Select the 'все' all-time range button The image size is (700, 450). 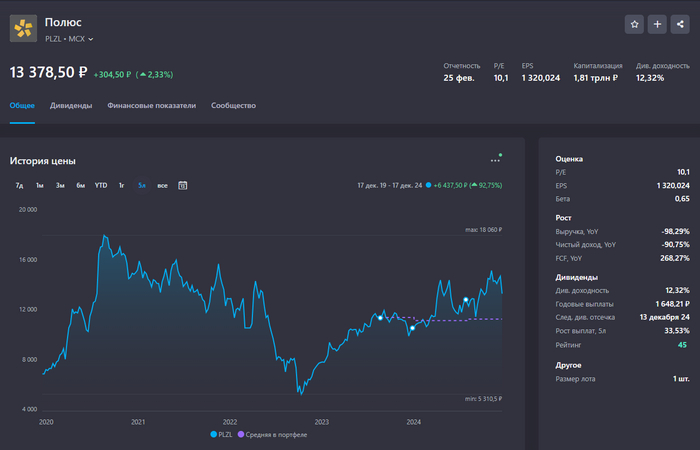pos(162,185)
